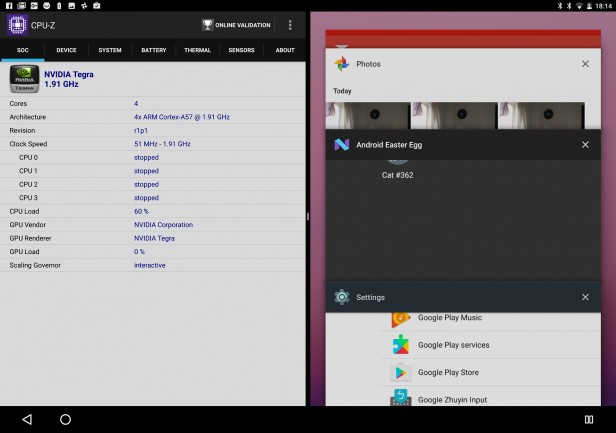This screenshot has width=616, height=433.
Task: Open the Battery tab
Action: (154, 50)
